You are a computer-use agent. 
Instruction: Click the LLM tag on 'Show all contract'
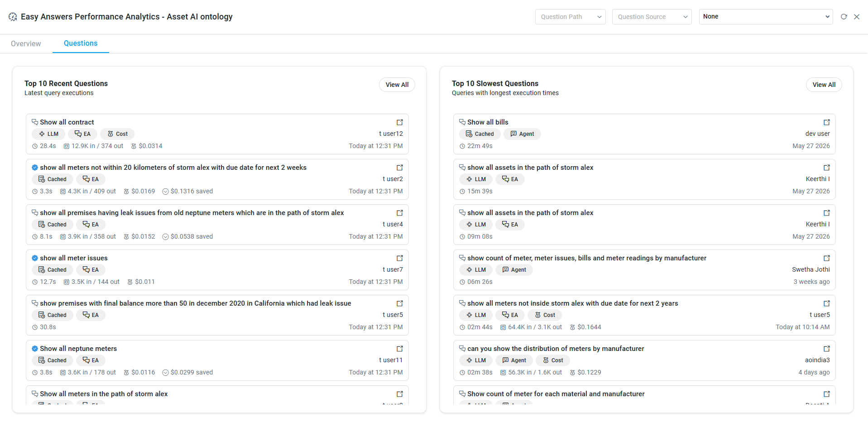pos(48,134)
